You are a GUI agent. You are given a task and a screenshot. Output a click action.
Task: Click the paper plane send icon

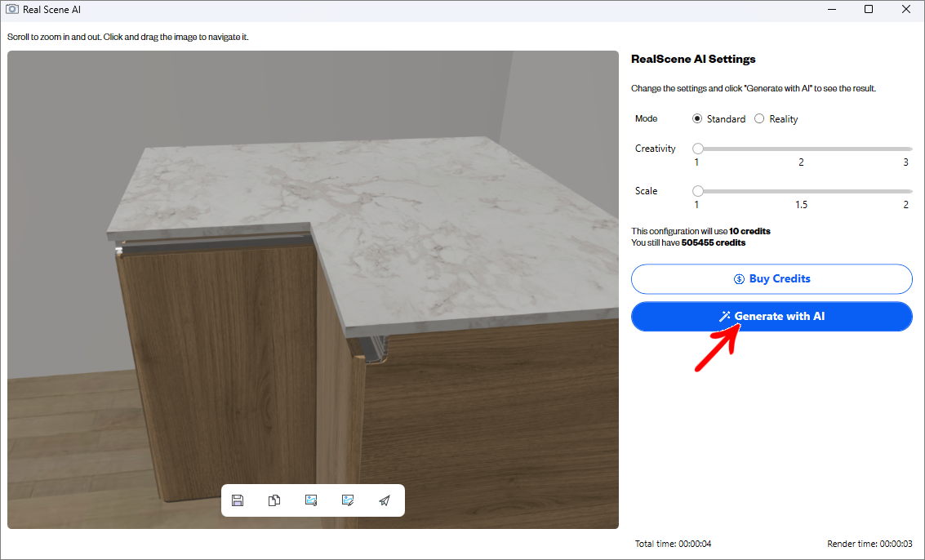coord(385,500)
